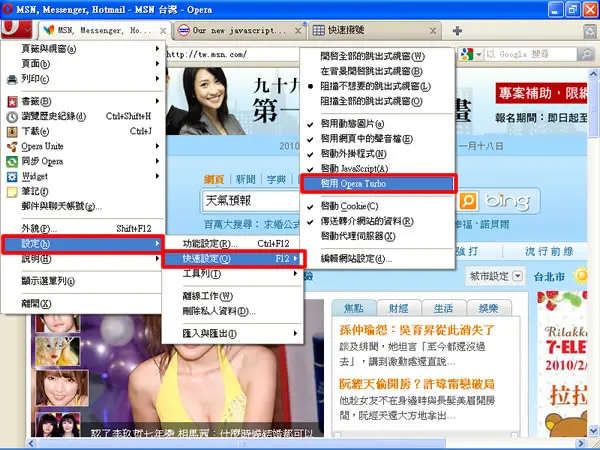The image size is (600, 450).
Task: Click the orange Bing search magnifier
Action: (x=468, y=201)
